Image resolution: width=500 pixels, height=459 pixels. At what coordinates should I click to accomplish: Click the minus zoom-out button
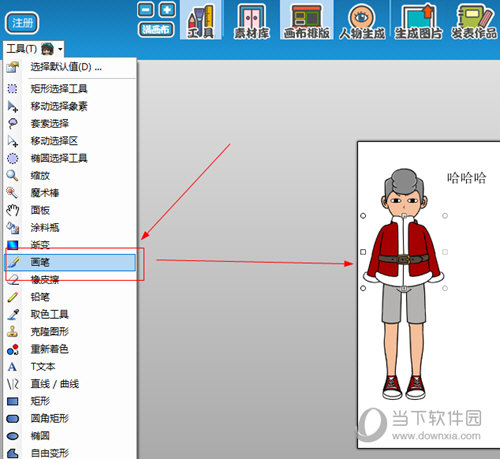point(146,10)
